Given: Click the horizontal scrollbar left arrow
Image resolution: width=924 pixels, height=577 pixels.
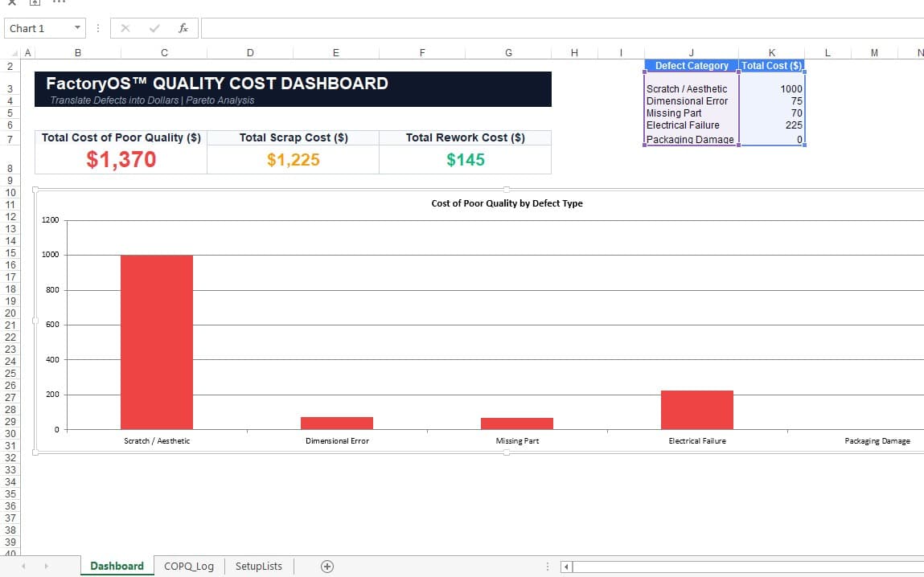Looking at the screenshot, I should point(566,567).
